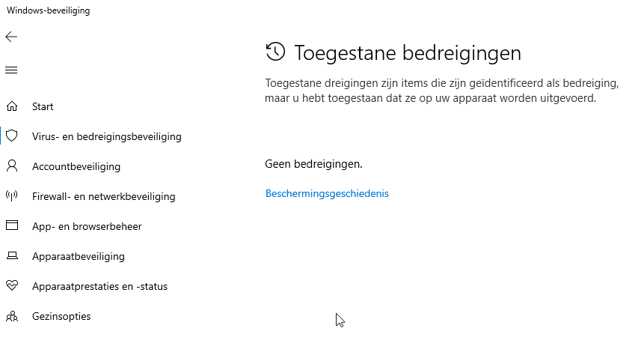Click the window icon for app control
Viewport: 644px width, 343px height.
[12, 225]
